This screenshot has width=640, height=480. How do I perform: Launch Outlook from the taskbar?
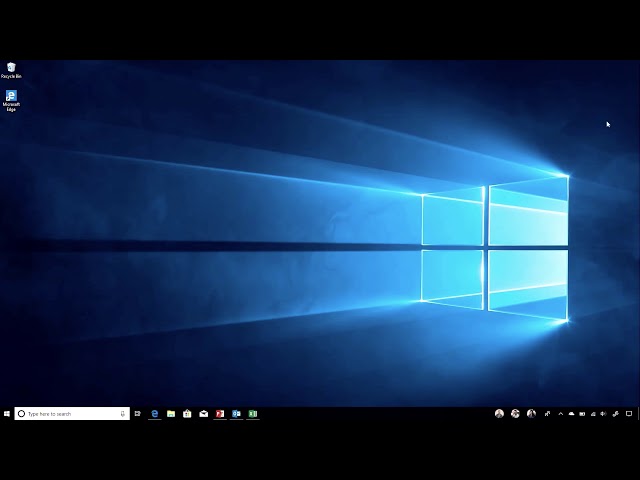[x=236, y=413]
